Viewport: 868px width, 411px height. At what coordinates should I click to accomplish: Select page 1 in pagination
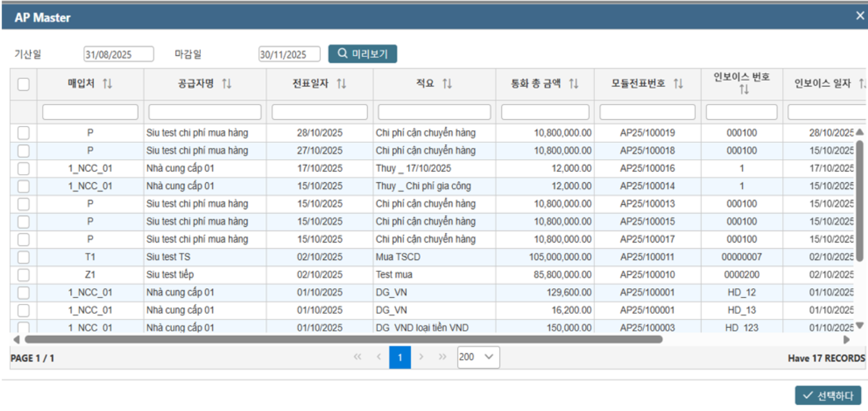[x=400, y=357]
